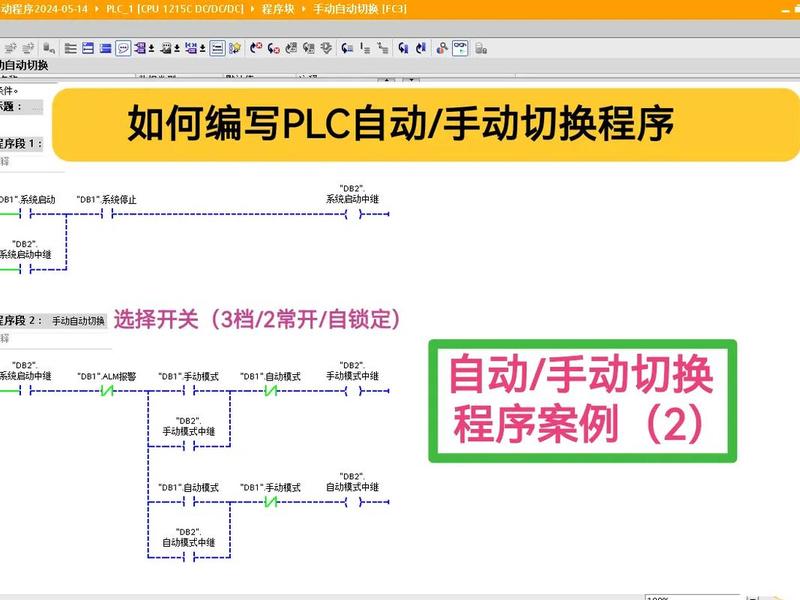Click the absolute/symbolic operands icon

tap(140, 48)
